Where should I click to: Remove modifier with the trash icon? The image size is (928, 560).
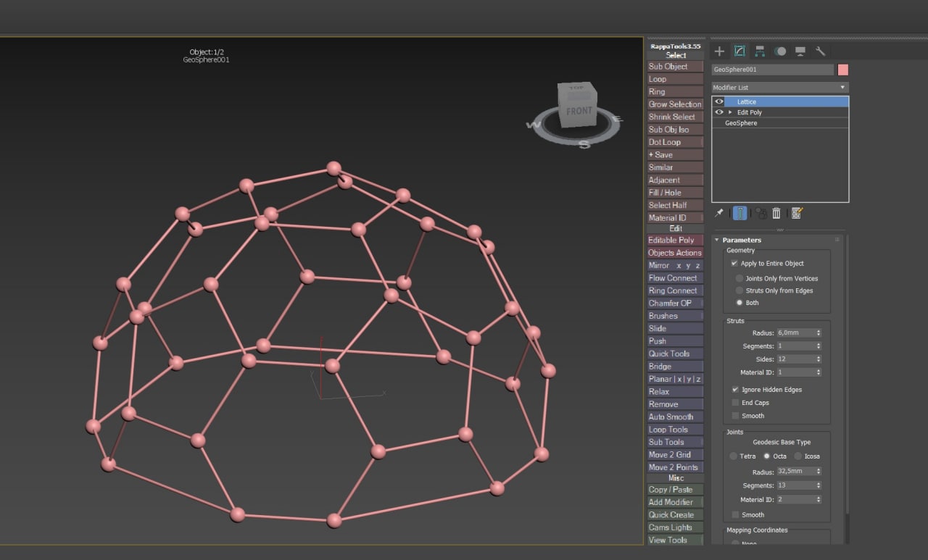(x=776, y=213)
